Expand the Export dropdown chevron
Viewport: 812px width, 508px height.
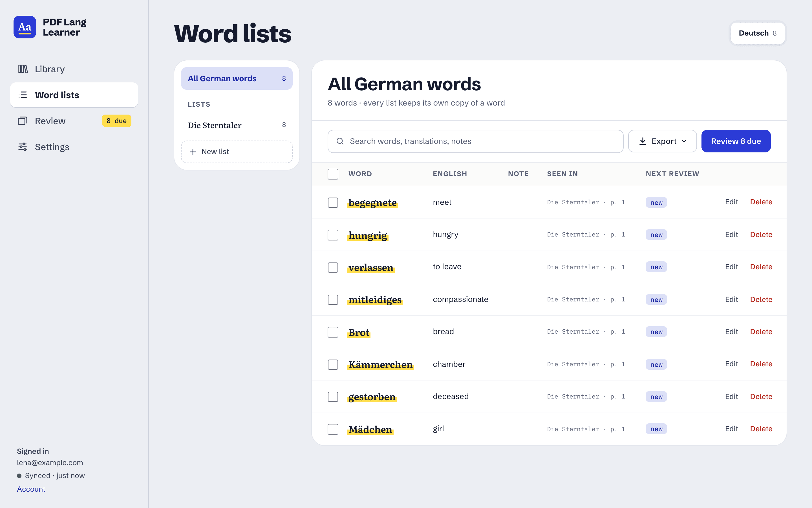coord(684,141)
